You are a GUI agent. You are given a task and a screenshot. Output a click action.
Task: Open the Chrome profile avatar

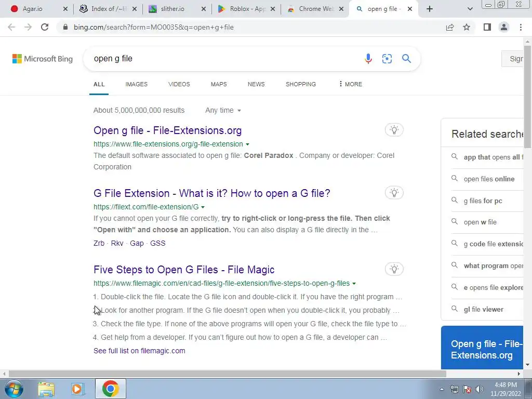pyautogui.click(x=504, y=27)
